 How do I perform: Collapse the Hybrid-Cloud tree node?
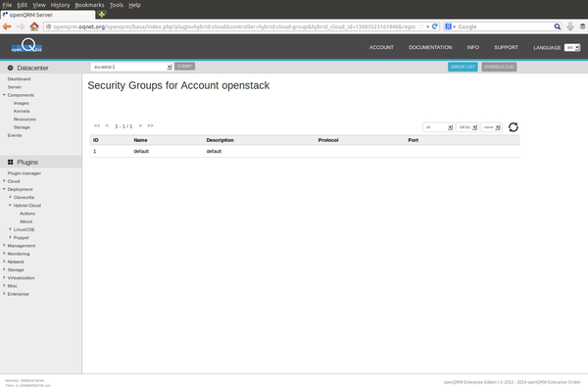pos(10,205)
